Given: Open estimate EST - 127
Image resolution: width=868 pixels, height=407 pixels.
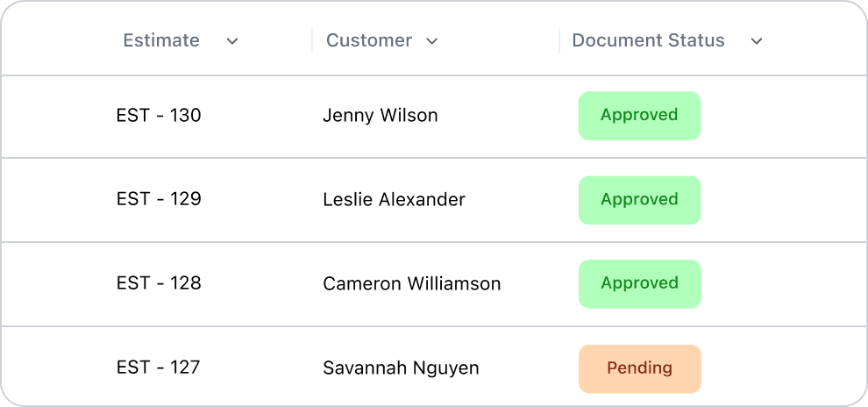Looking at the screenshot, I should (x=159, y=368).
